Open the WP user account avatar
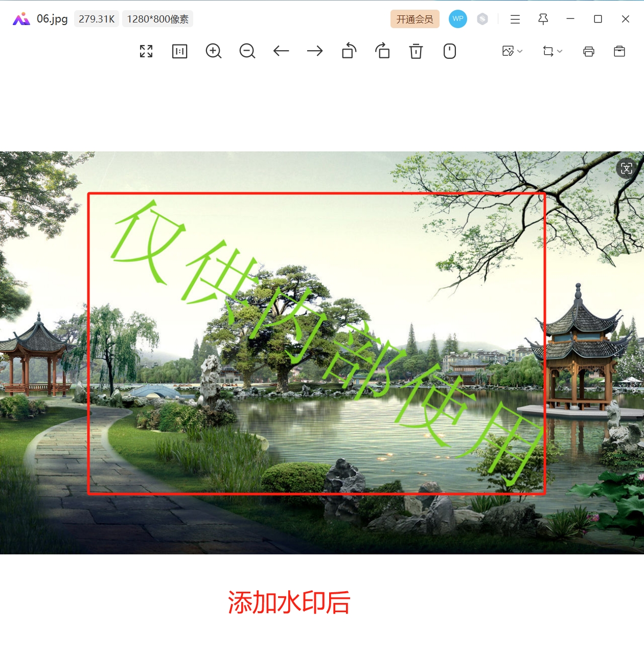 coord(458,19)
